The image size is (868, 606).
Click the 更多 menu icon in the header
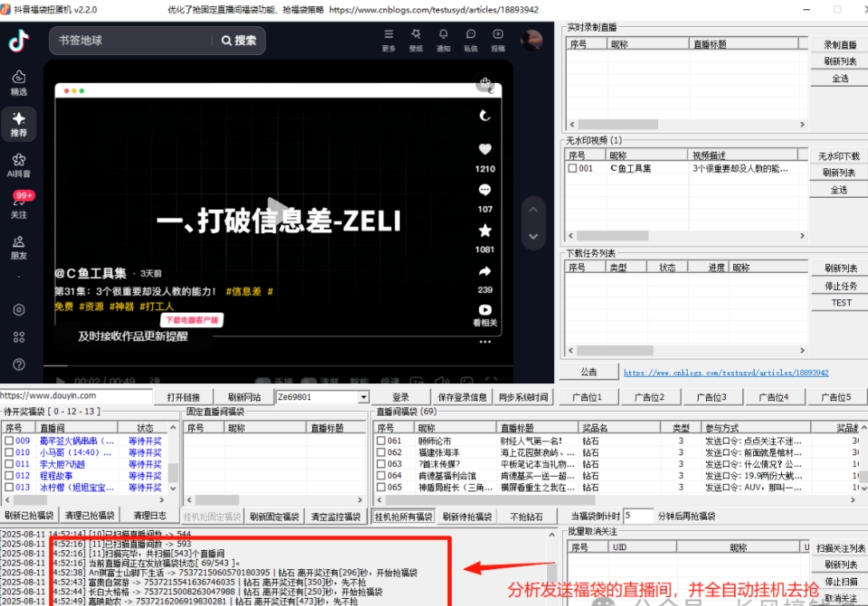389,40
